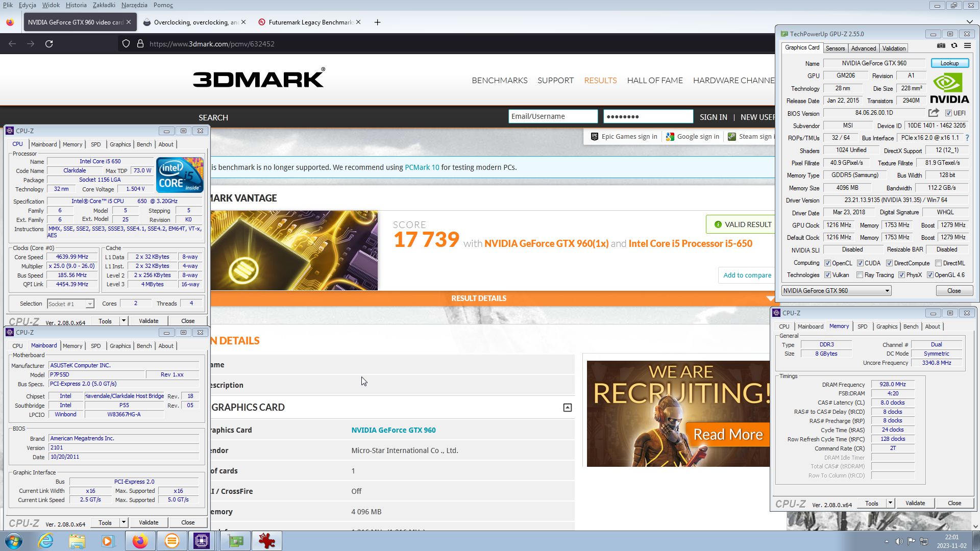Open Windows Media Player from taskbar
Image resolution: width=980 pixels, height=551 pixels.
[108, 541]
